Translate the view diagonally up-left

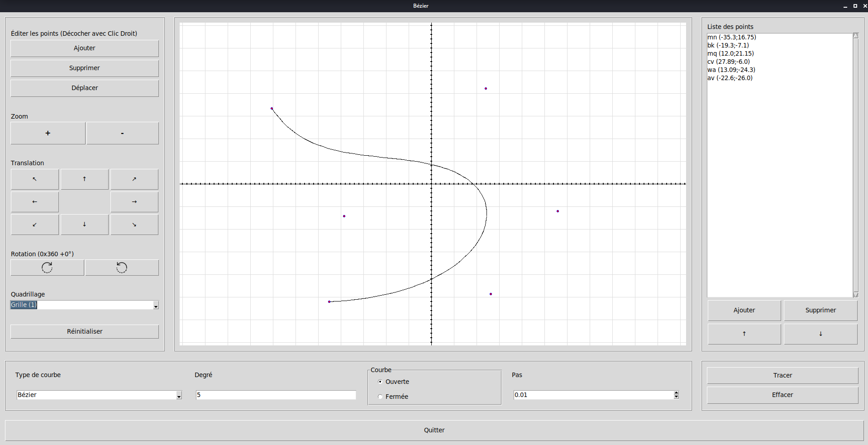click(34, 179)
